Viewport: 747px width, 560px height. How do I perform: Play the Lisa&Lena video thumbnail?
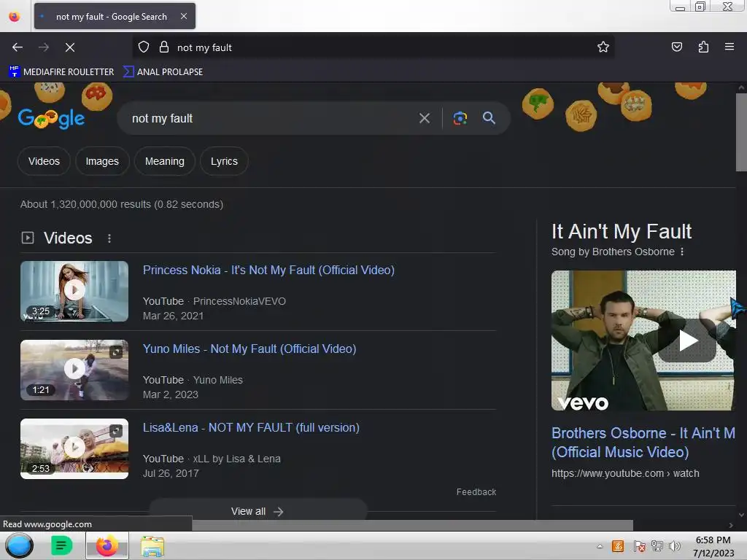coord(74,448)
